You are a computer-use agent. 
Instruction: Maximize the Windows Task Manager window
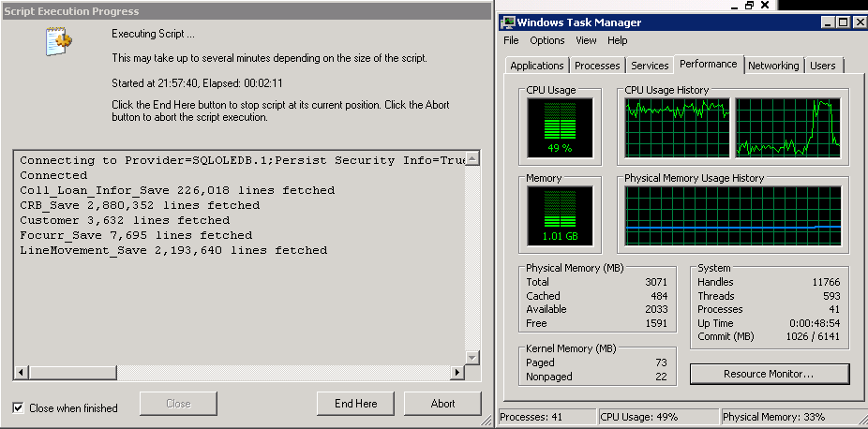843,22
